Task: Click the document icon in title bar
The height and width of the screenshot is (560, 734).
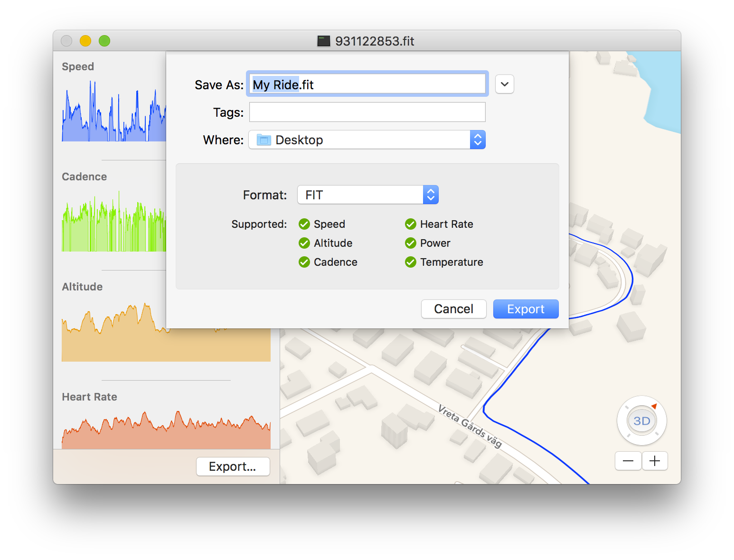Action: click(x=324, y=41)
